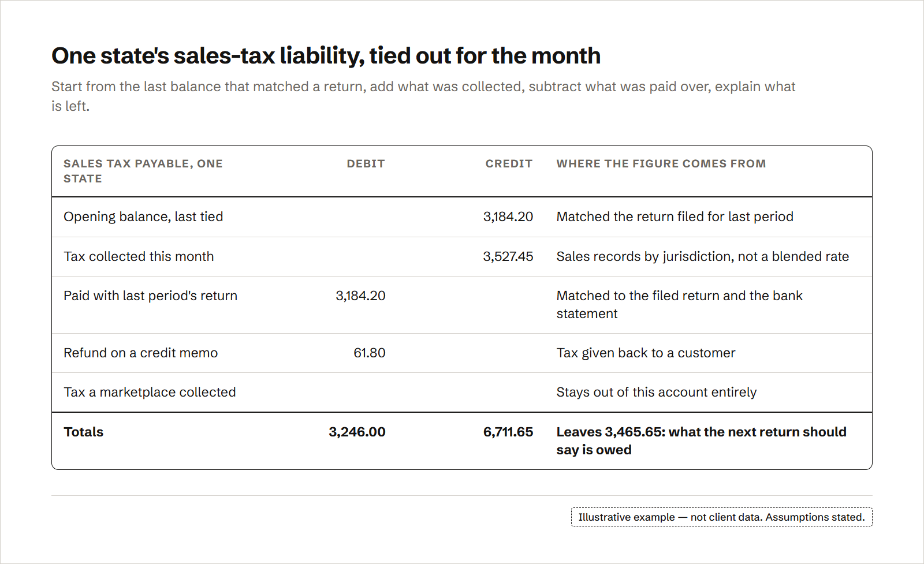Click 'Stays out of this account entirely'
This screenshot has width=924, height=564.
(x=657, y=392)
